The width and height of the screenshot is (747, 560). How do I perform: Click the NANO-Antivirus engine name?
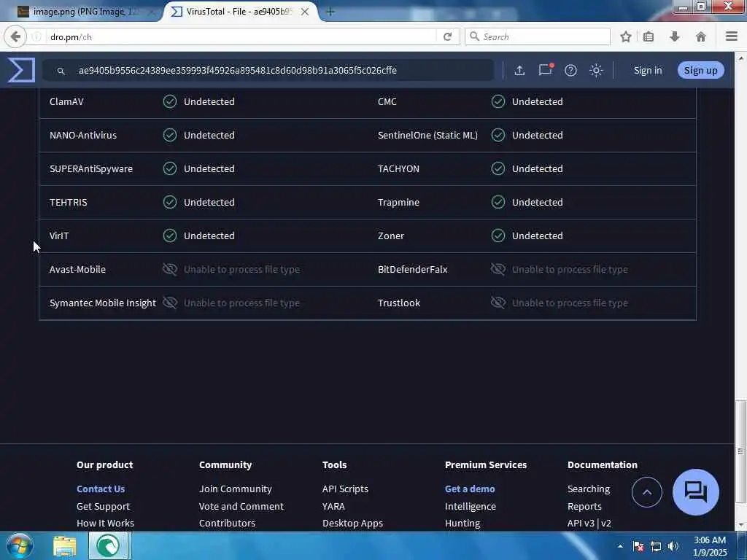(x=83, y=135)
